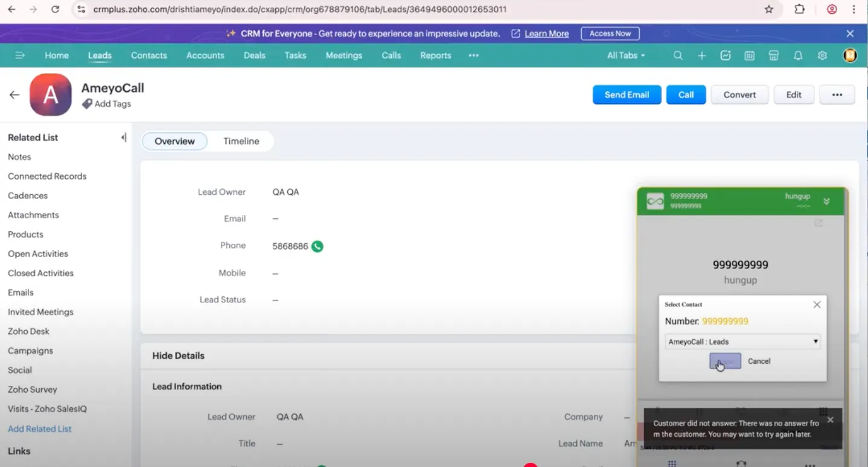
Task: Open the more actions button next to Edit
Action: coord(837,95)
